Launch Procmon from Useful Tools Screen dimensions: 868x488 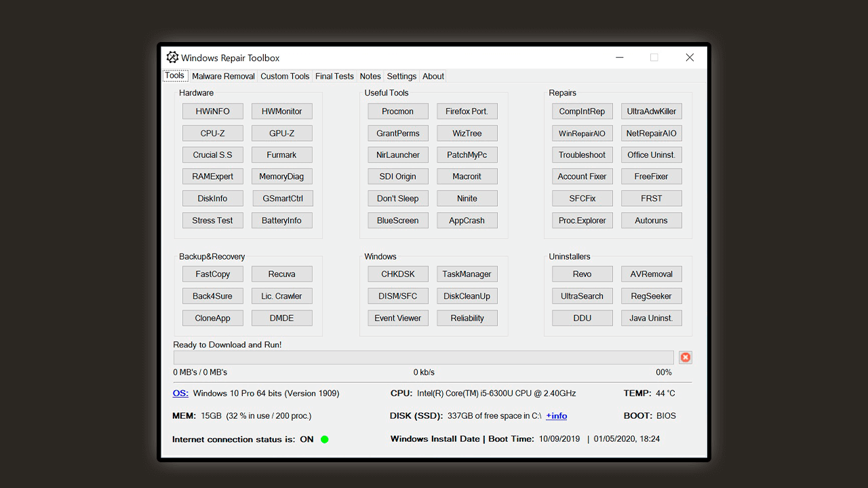(x=398, y=111)
